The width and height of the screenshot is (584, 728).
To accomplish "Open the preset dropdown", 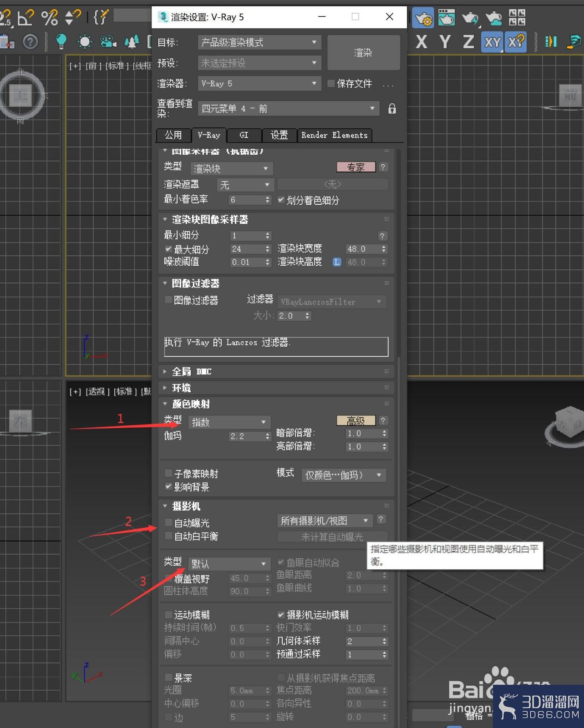I will tap(259, 63).
